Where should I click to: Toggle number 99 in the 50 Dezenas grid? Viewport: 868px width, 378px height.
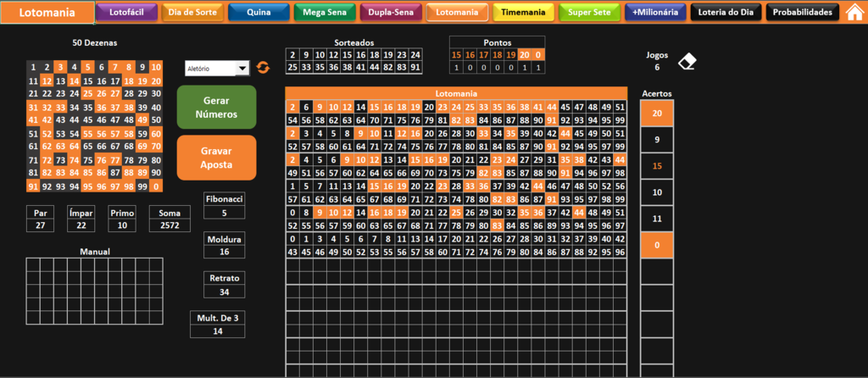(142, 186)
